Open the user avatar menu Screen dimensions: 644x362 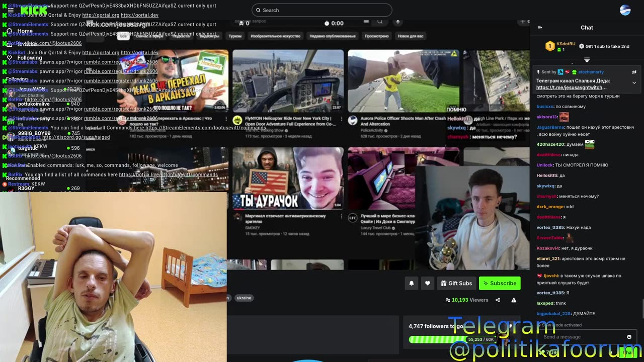[625, 10]
